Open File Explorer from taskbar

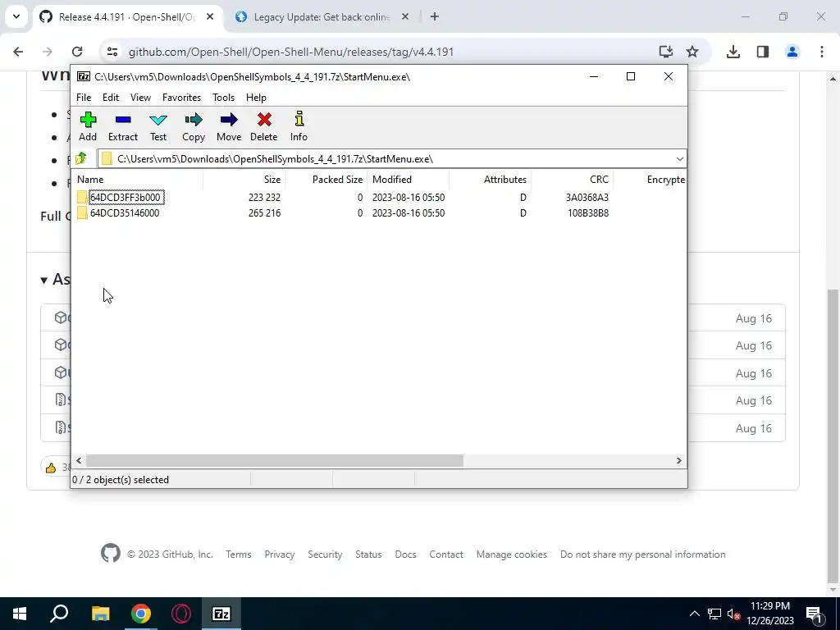[100, 614]
